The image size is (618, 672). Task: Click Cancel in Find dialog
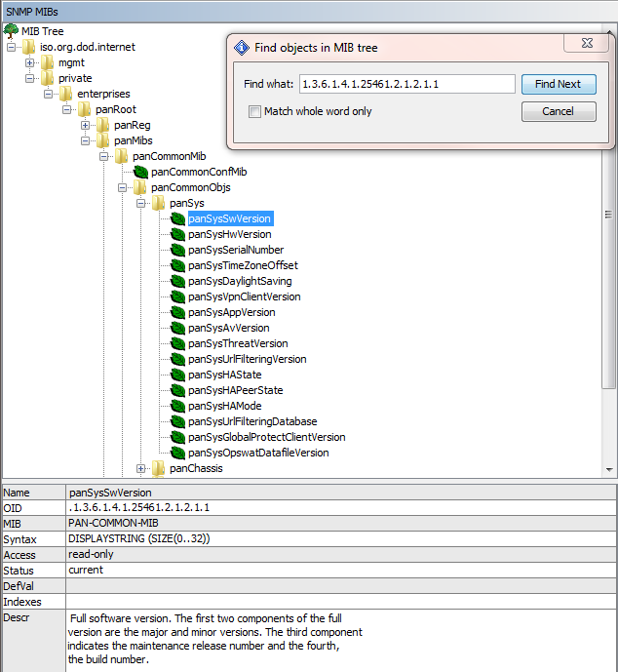[559, 111]
